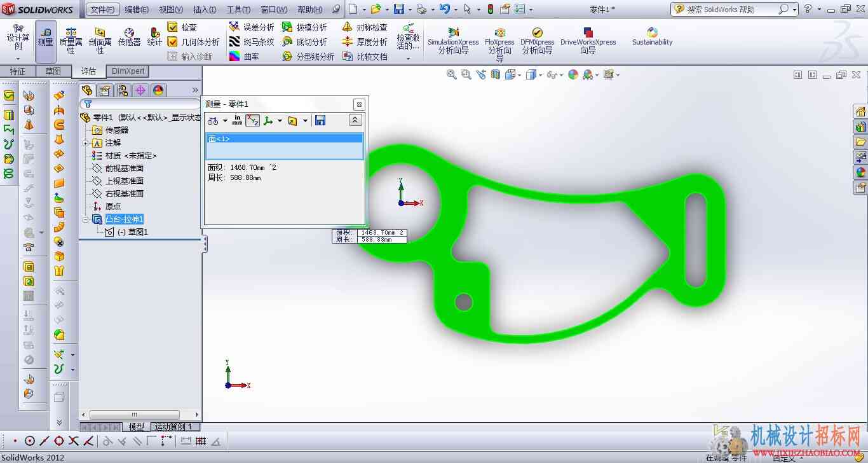Expand the 注解 tree node
This screenshot has height=463, width=868.
85,143
